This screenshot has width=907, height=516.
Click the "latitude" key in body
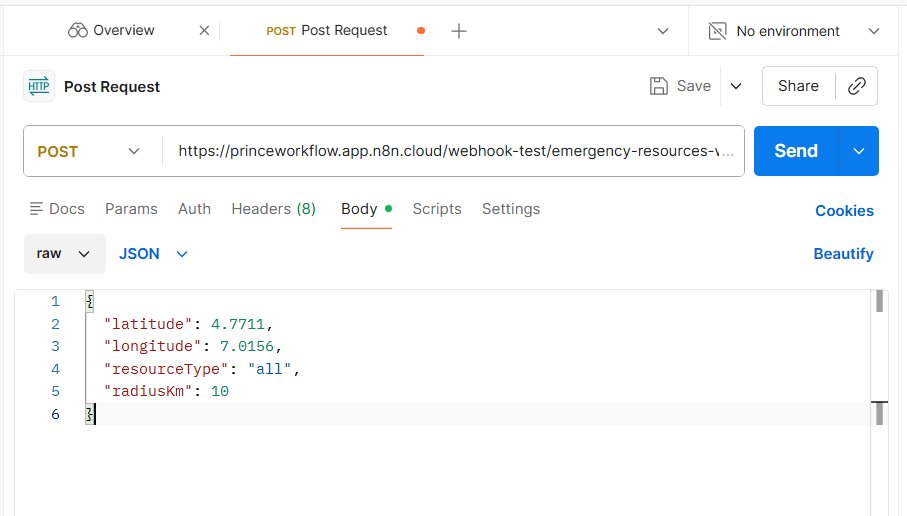point(148,324)
